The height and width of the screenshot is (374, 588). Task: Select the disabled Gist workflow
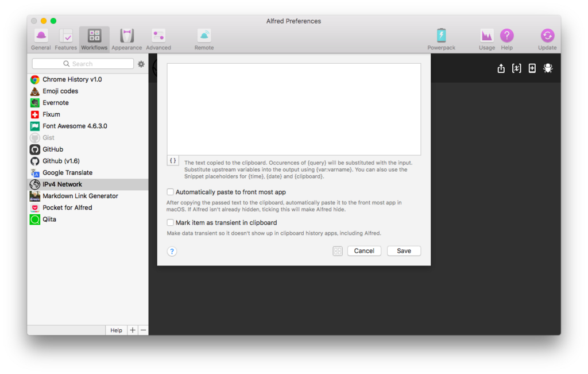(88, 138)
